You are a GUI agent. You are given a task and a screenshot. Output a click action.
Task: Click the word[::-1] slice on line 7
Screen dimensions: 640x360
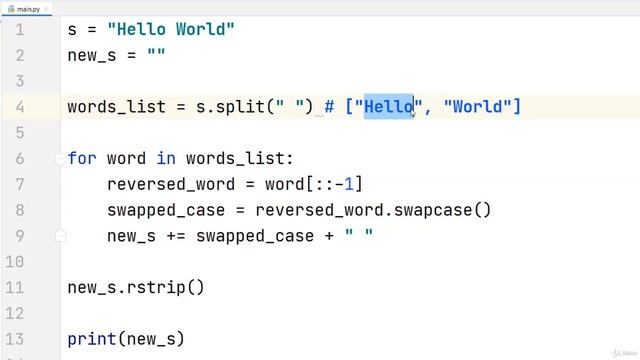click(x=313, y=184)
